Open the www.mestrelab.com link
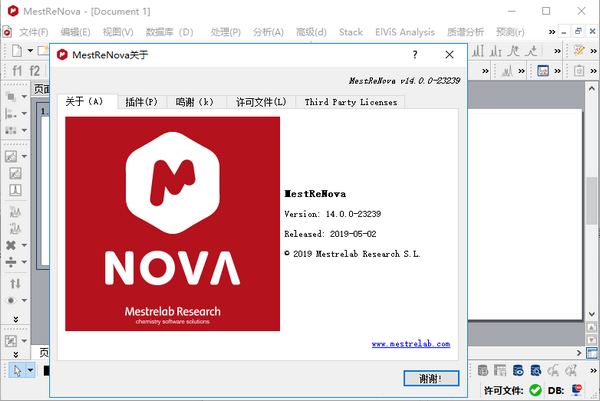 click(x=411, y=344)
